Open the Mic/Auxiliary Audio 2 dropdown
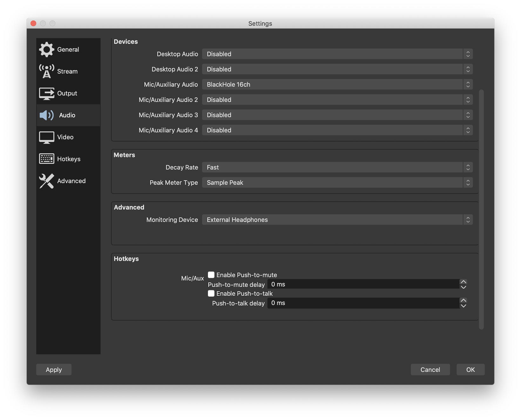521x420 pixels. [337, 100]
